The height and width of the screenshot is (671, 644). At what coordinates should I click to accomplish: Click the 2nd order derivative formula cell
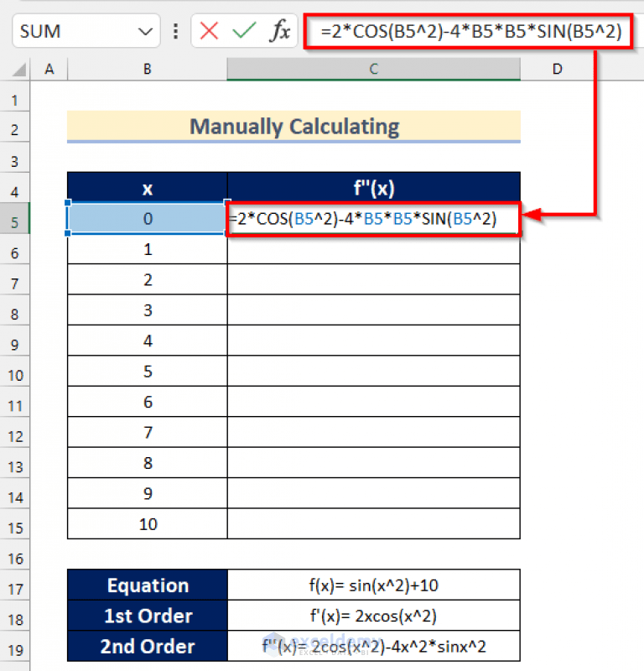[x=373, y=646]
